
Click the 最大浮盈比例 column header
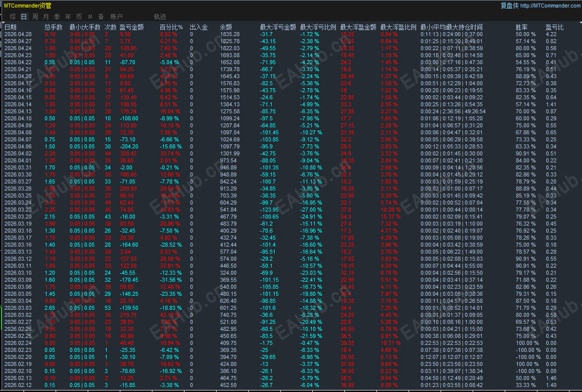398,27
